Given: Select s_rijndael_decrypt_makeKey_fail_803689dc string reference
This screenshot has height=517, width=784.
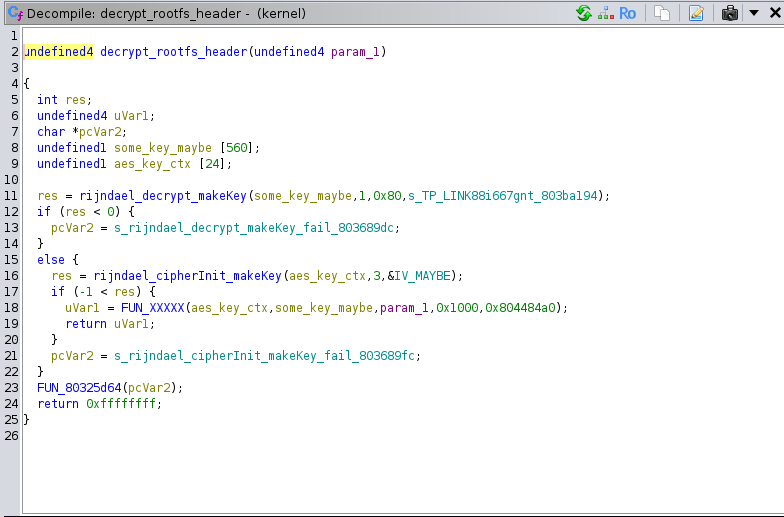Looking at the screenshot, I should click(254, 228).
